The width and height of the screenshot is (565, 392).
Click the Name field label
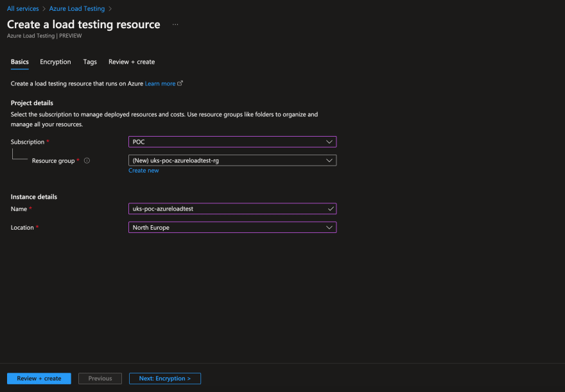pos(19,209)
